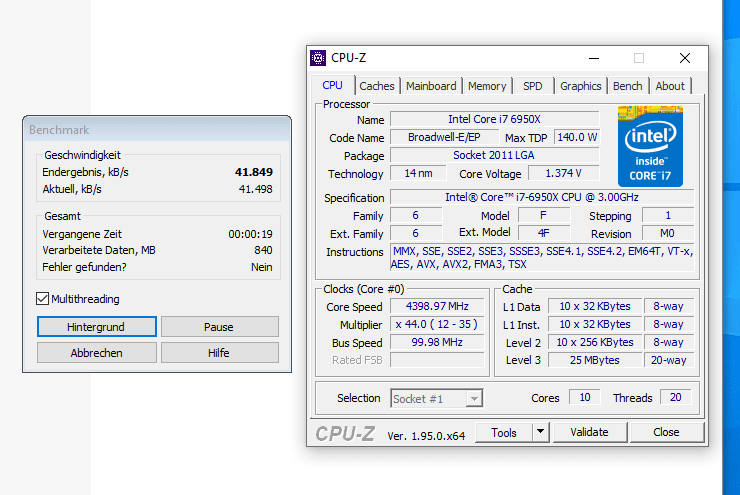Click the Instructions list starting with MMX
Image resolution: width=740 pixels, height=495 pixels.
point(542,258)
